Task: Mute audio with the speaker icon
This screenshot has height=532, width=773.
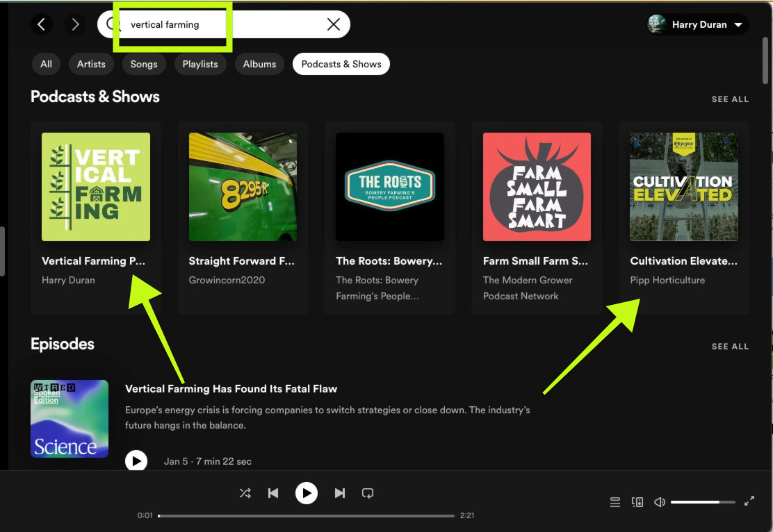Action: [x=660, y=502]
